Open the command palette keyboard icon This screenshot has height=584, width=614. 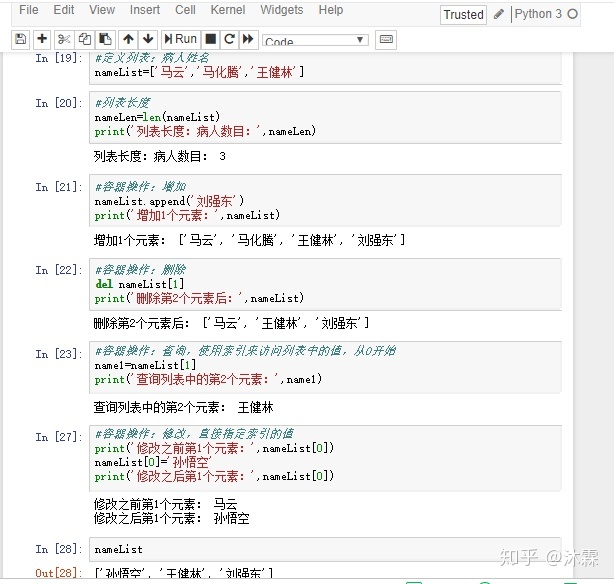click(x=386, y=39)
